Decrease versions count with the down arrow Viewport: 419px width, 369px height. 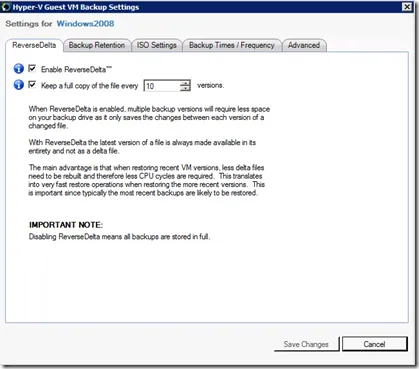185,88
